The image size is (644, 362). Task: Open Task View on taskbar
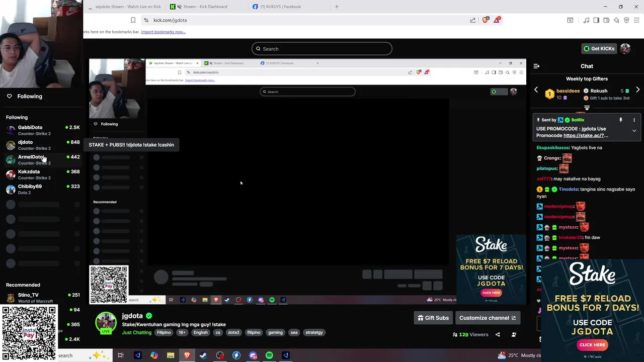pos(121,355)
